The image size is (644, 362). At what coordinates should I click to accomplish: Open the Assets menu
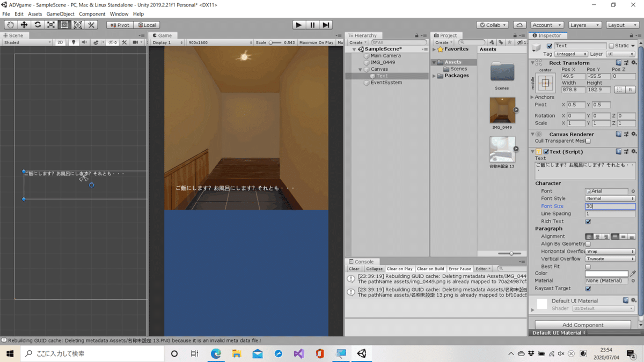pyautogui.click(x=35, y=14)
